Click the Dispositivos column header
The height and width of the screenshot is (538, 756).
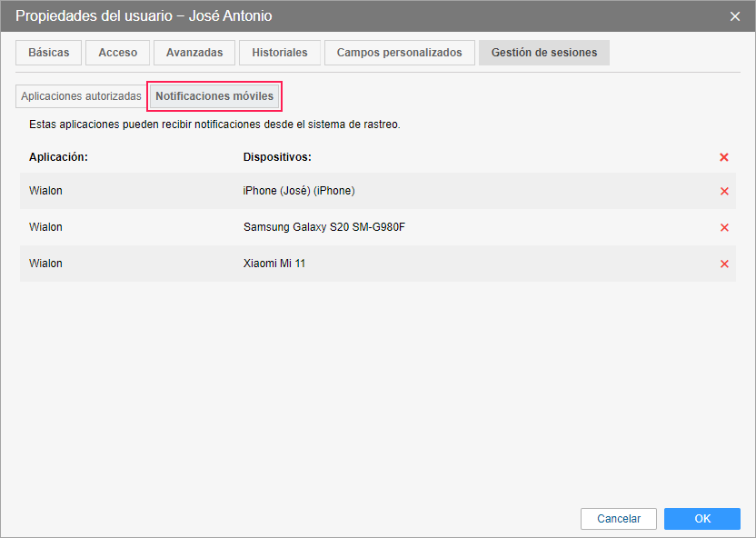pyautogui.click(x=277, y=157)
